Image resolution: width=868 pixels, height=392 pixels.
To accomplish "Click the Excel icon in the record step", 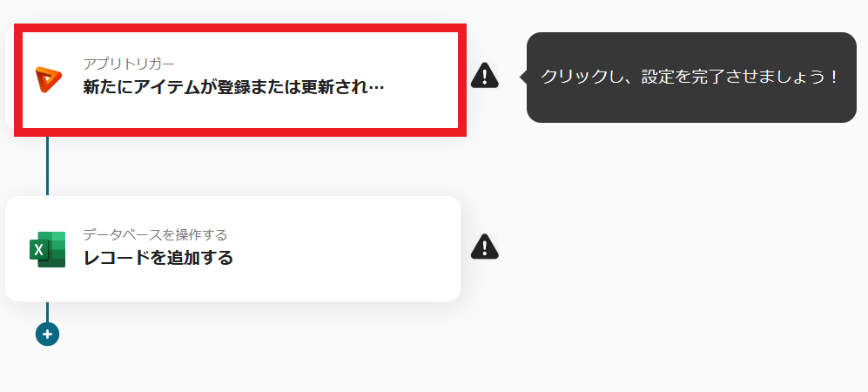I will [48, 249].
